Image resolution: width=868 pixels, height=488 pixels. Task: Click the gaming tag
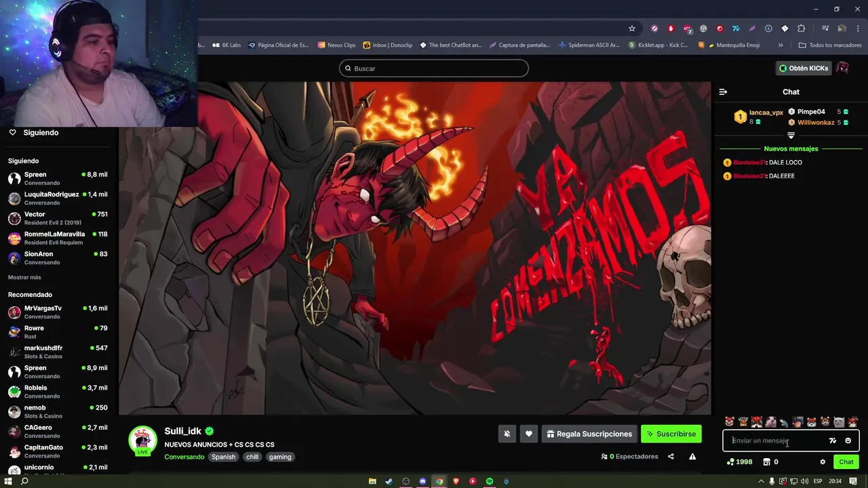click(x=280, y=457)
